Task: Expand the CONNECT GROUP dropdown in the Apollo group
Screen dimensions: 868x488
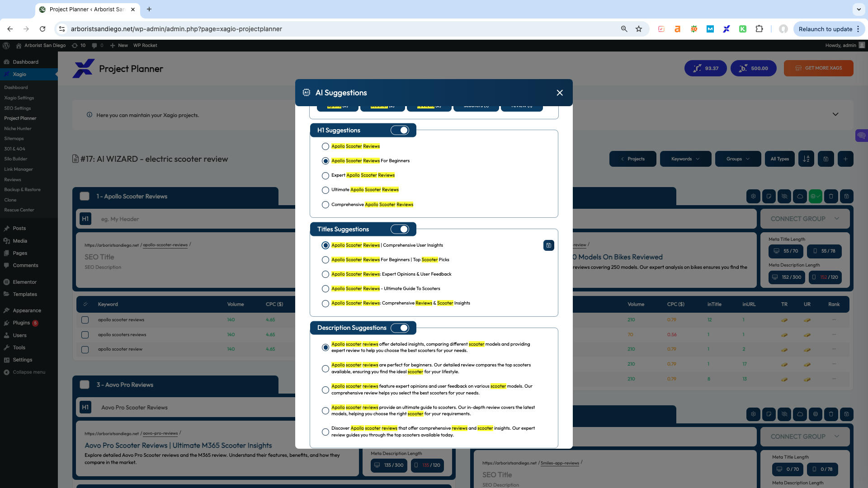Action: pos(805,219)
